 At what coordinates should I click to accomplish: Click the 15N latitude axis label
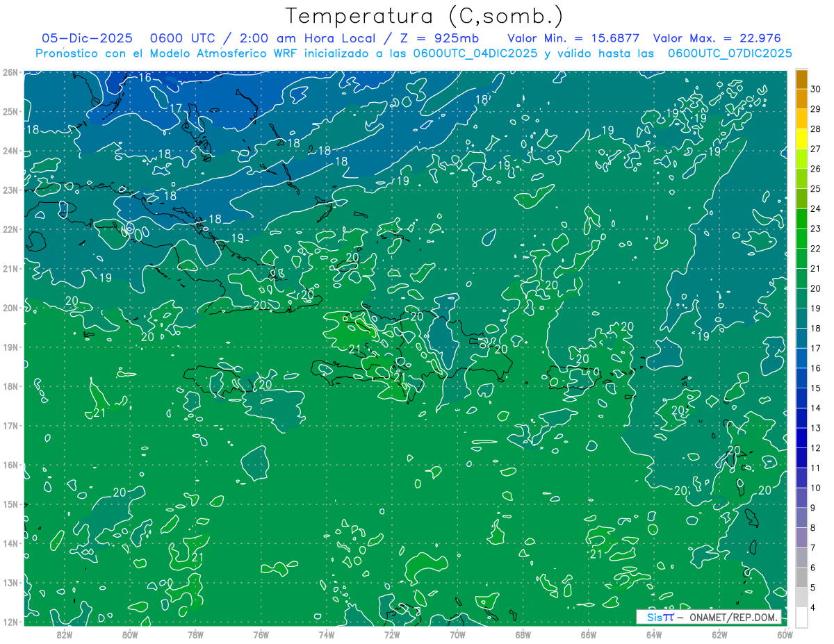pyautogui.click(x=10, y=504)
